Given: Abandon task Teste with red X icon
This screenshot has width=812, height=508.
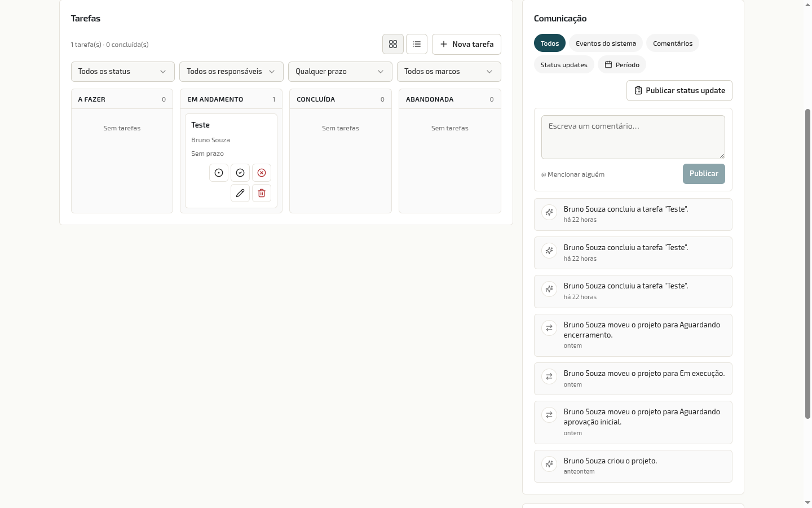Looking at the screenshot, I should coord(262,173).
